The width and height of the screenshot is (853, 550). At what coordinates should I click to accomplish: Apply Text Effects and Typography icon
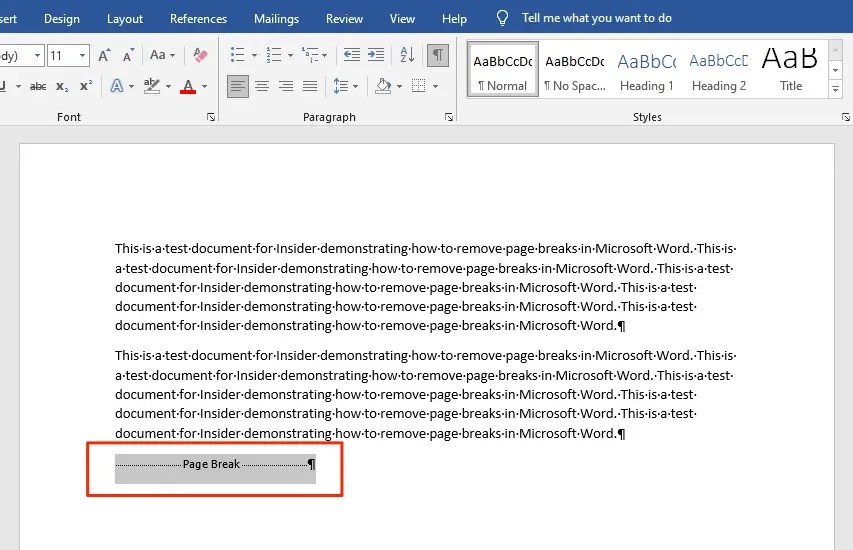116,86
